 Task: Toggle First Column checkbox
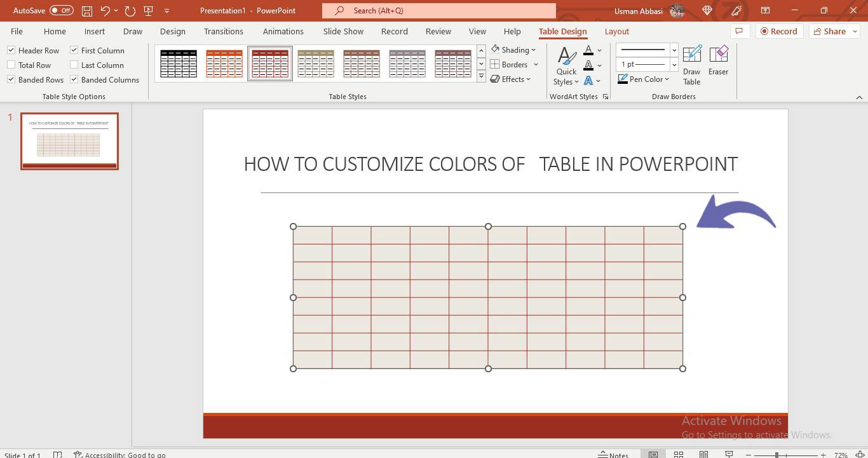74,50
